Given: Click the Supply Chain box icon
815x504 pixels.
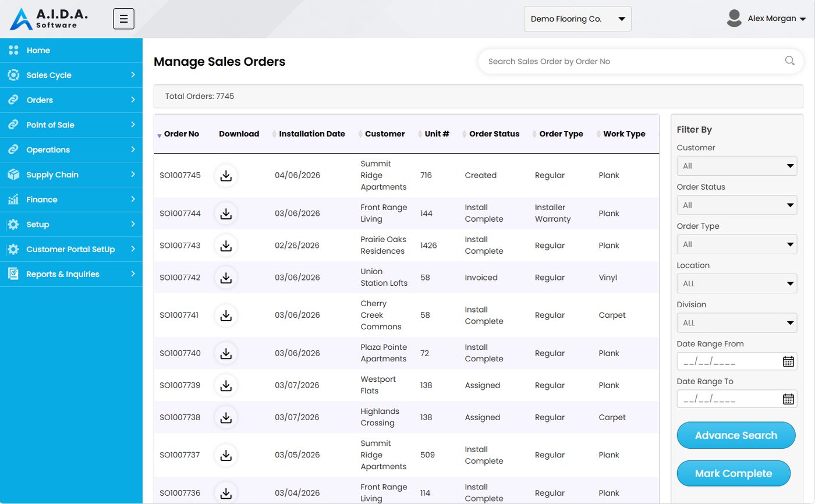Looking at the screenshot, I should click(x=13, y=175).
